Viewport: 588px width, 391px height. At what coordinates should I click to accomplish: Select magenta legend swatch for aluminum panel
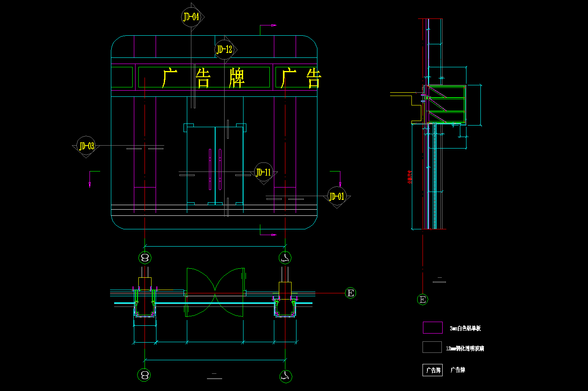432,328
